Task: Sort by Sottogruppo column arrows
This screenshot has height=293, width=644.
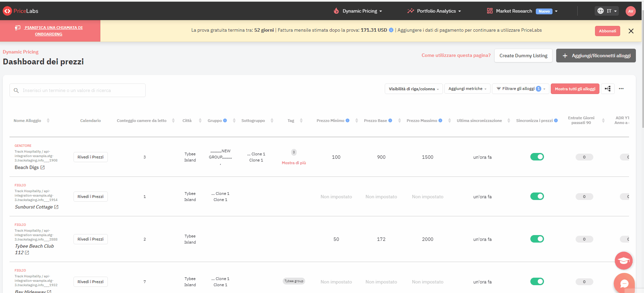Action: [x=272, y=121]
